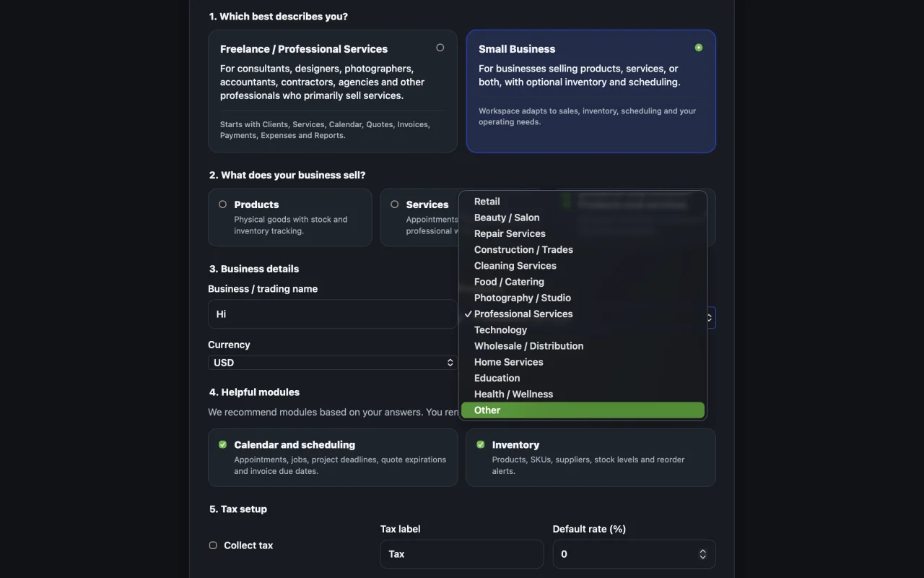This screenshot has height=578, width=924.
Task: Click the "5. Tax setup" heading
Action: click(x=238, y=509)
